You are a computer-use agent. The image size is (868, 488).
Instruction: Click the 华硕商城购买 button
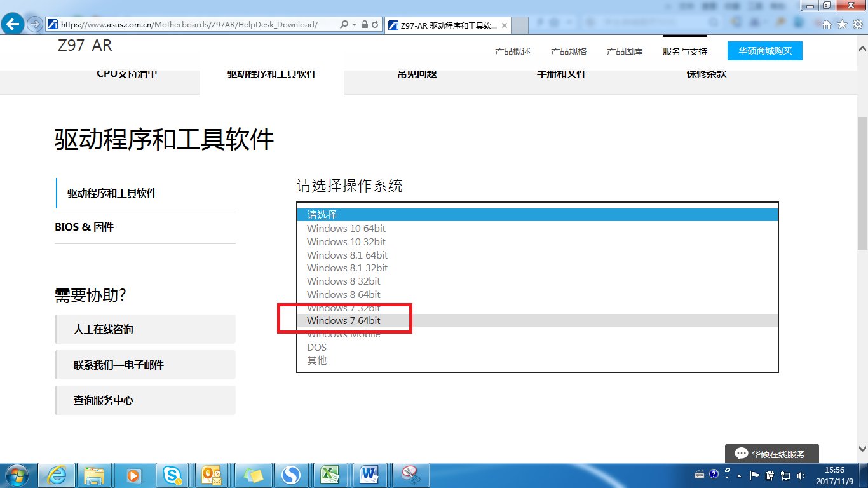765,51
